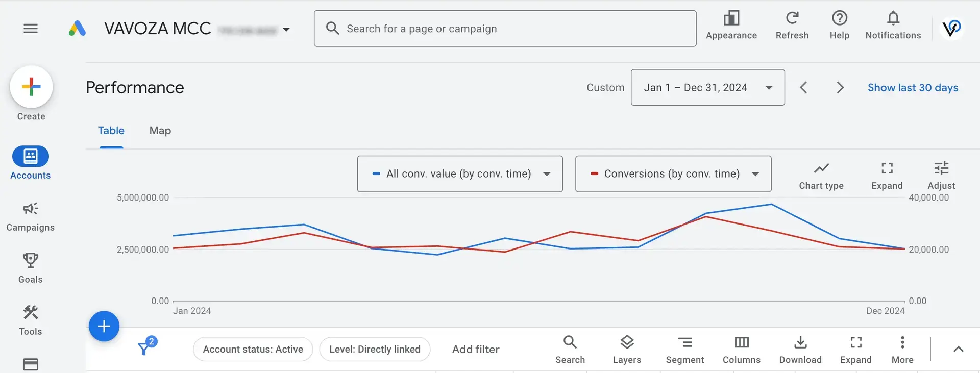
Task: Click the Help question mark icon
Action: tap(839, 19)
